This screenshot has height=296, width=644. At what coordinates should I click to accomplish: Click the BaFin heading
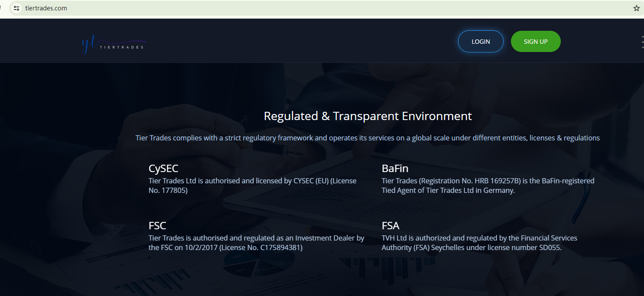[x=395, y=169]
